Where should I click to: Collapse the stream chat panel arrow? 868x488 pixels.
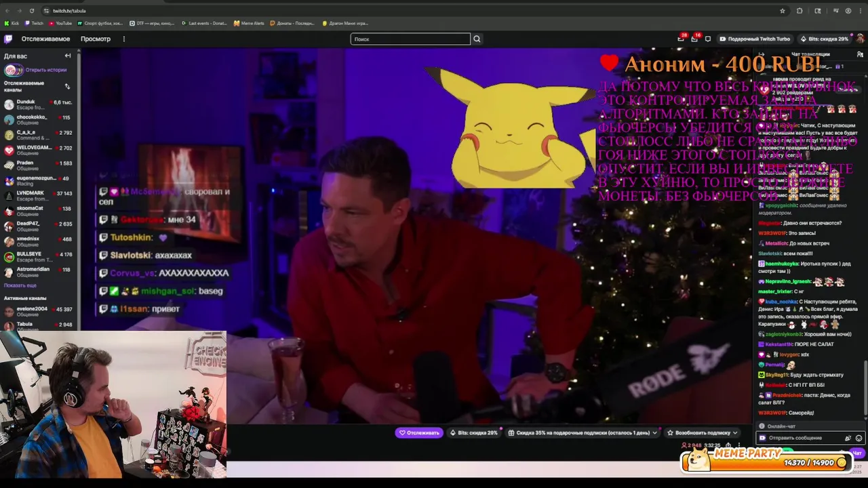[x=762, y=54]
